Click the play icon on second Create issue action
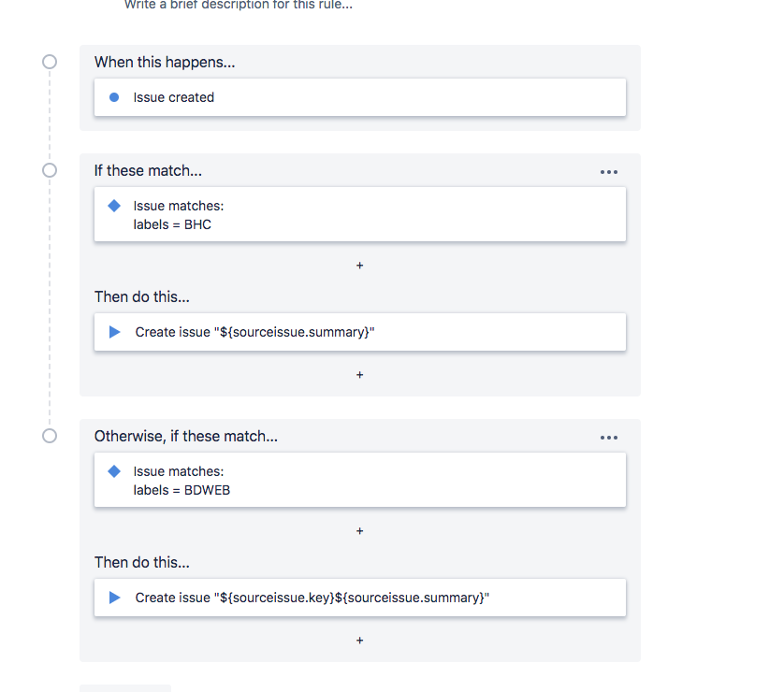This screenshot has width=784, height=692. (x=113, y=598)
